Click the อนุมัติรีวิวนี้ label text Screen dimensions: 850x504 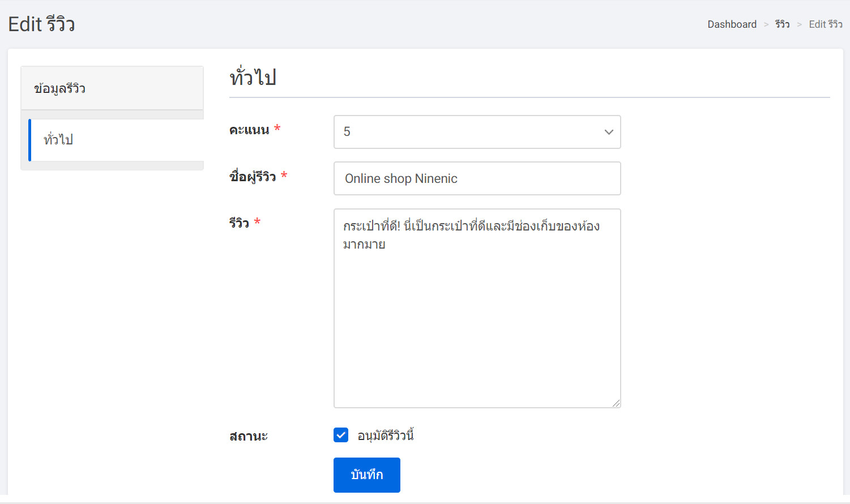coord(386,435)
